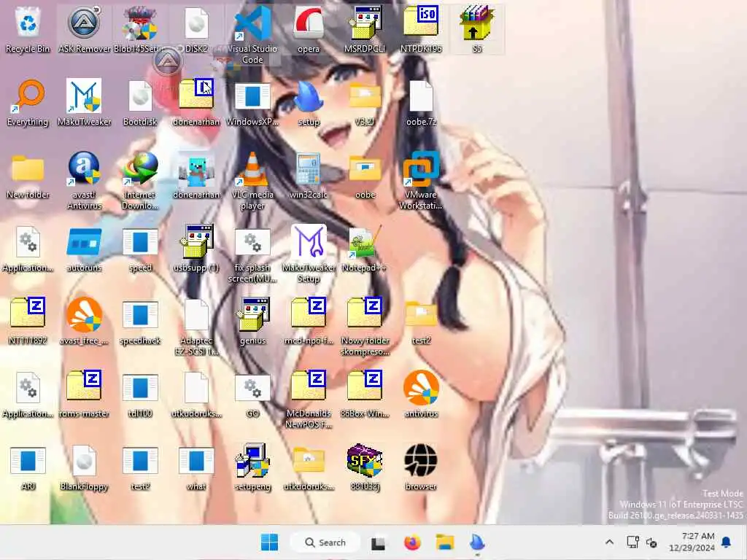Open the notification bell

727,542
